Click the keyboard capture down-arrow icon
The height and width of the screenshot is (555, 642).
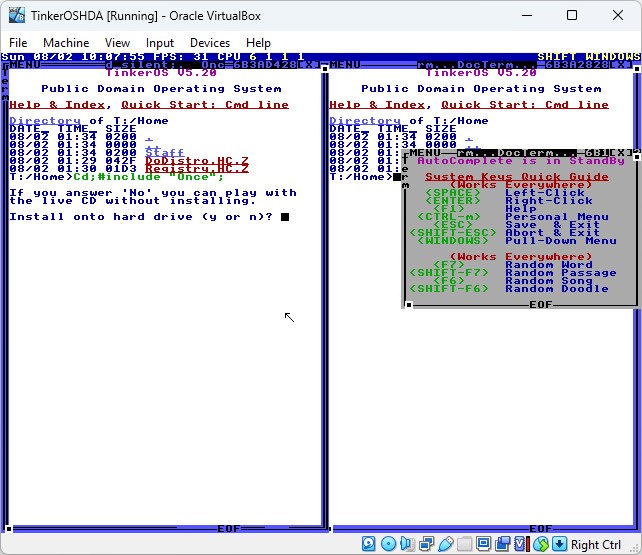click(559, 544)
